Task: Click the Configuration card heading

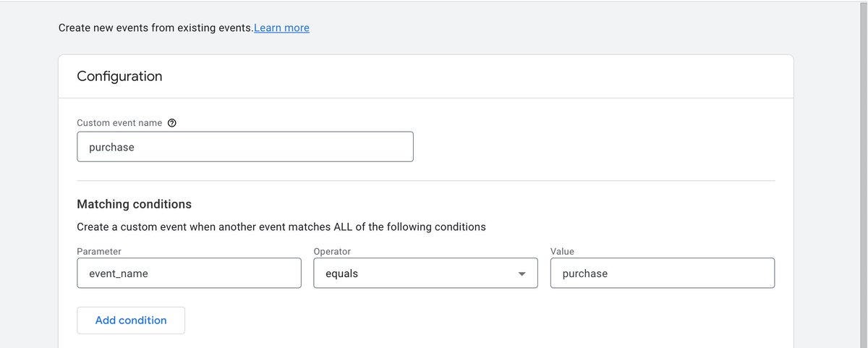Action: 119,76
